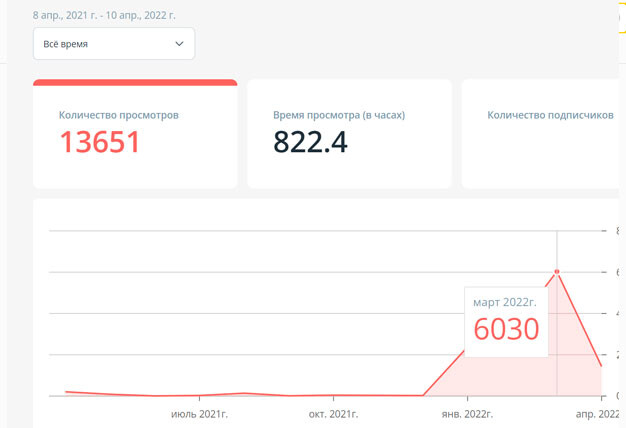Image resolution: width=626 pixels, height=428 pixels.
Task: Click the March 2022 peak data point
Action: click(x=557, y=272)
